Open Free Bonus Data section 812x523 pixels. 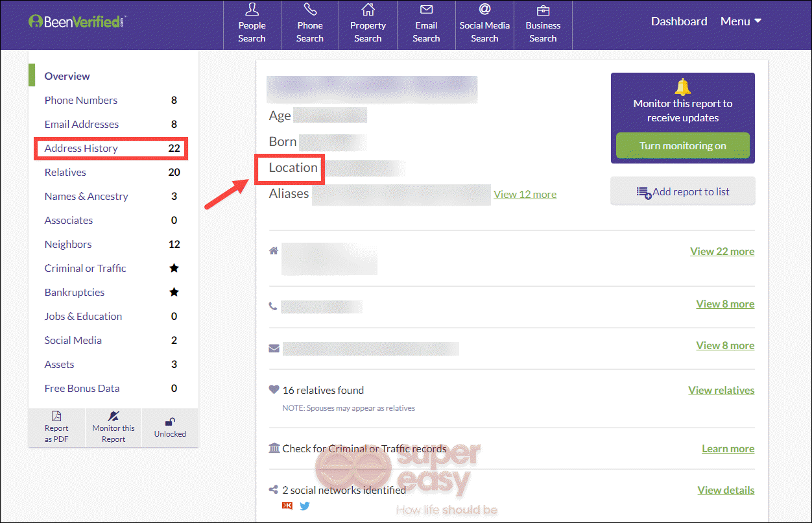click(82, 388)
